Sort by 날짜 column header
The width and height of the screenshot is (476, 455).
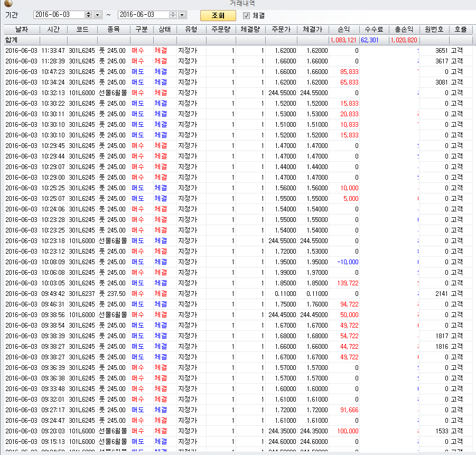pyautogui.click(x=22, y=30)
